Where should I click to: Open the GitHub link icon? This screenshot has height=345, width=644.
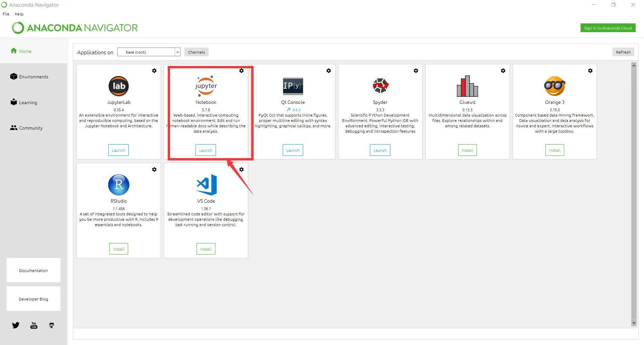(x=52, y=325)
